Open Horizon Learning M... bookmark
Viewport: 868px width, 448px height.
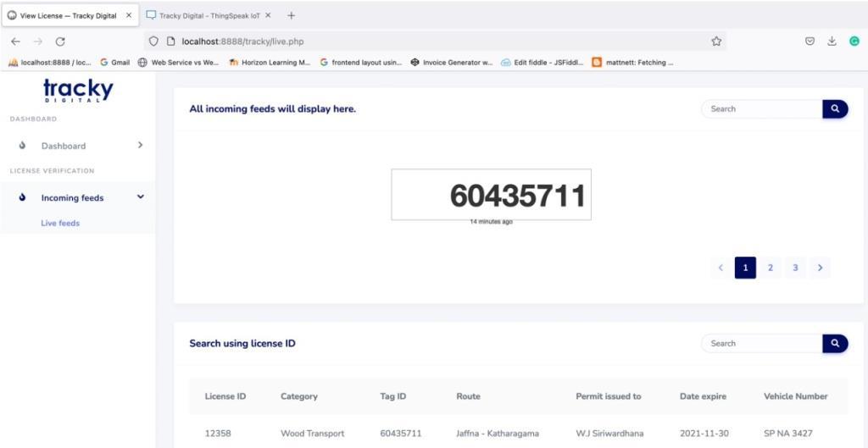(270, 63)
